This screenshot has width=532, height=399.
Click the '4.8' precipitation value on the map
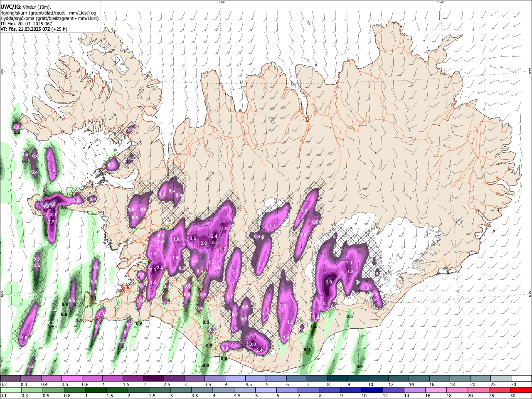pos(46,206)
